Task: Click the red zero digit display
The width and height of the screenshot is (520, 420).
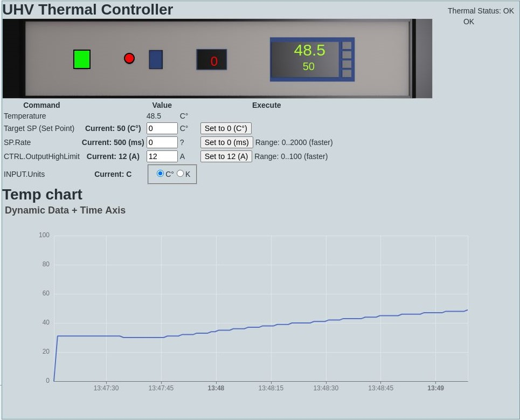Action: [212, 60]
